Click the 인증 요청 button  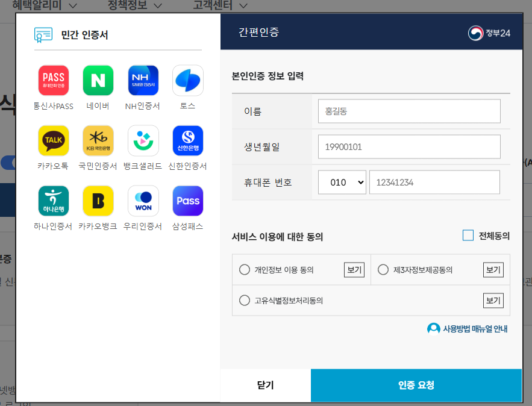pos(416,385)
